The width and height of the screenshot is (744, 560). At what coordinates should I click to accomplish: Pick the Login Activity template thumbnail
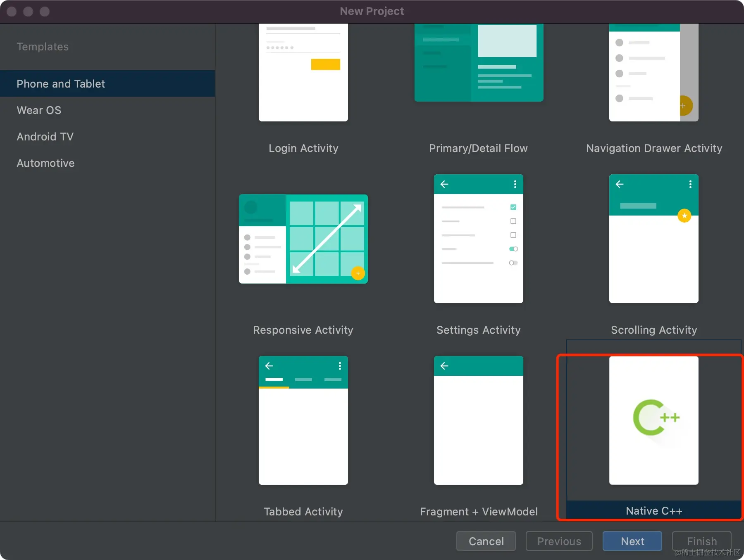[x=303, y=72]
